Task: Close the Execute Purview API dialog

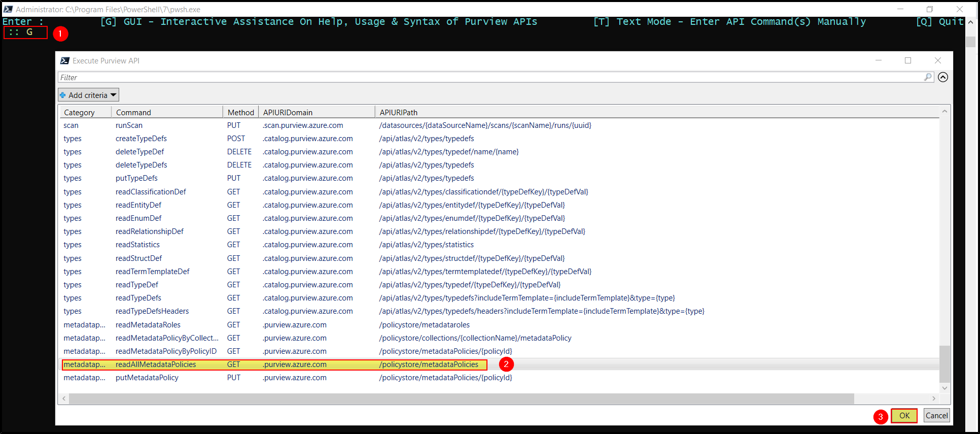Action: coord(938,60)
